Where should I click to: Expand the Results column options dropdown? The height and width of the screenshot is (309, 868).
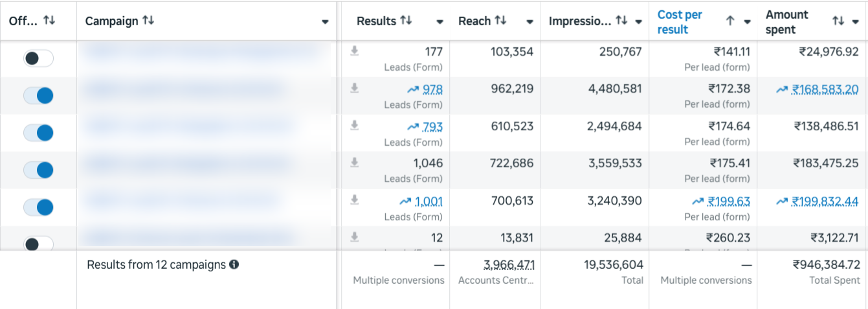click(x=440, y=22)
